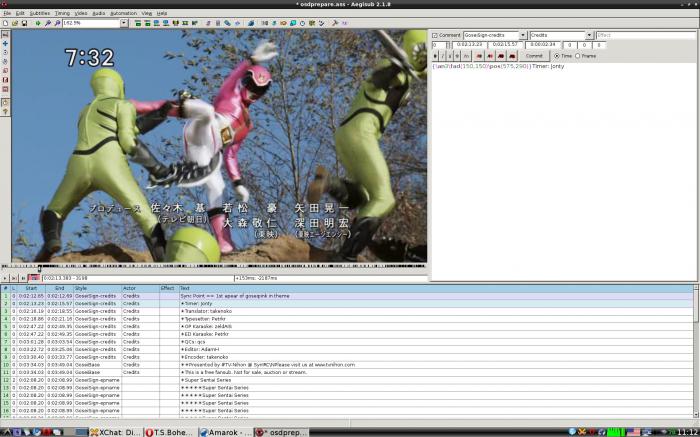This screenshot has width=700, height=437.
Task: Select the scale subtitles video tool
Action: tap(5, 71)
